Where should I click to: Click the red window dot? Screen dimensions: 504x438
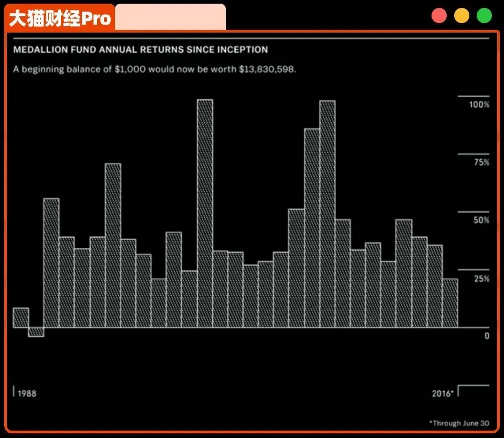[439, 16]
